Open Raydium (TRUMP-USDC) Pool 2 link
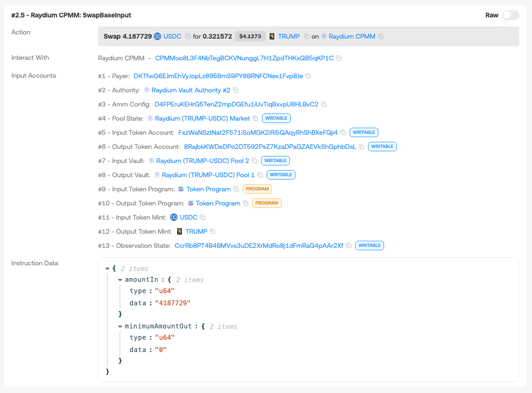The width and height of the screenshot is (532, 393). [x=202, y=161]
